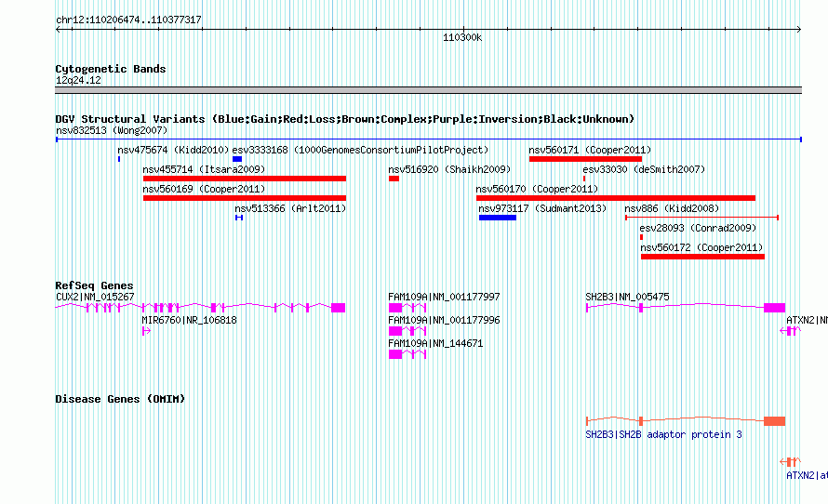
Task: Select the FAM109A NM_144671 transcript's large exon block
Action: click(395, 354)
